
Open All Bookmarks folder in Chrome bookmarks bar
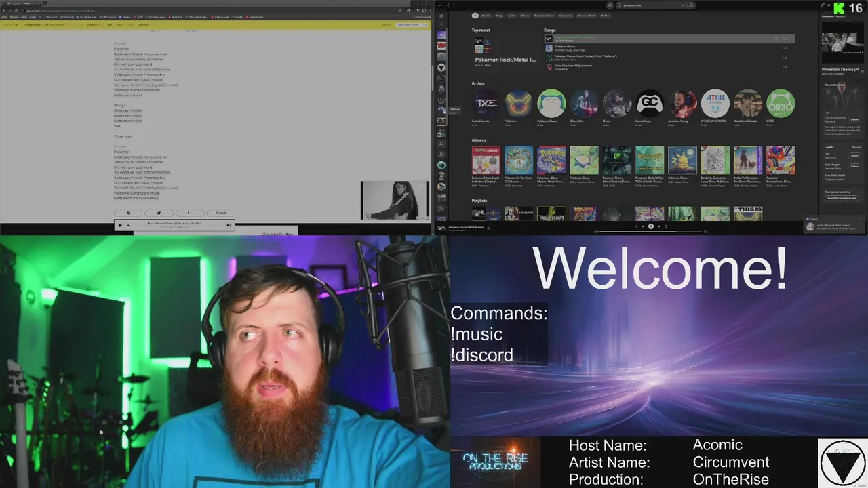[422, 16]
